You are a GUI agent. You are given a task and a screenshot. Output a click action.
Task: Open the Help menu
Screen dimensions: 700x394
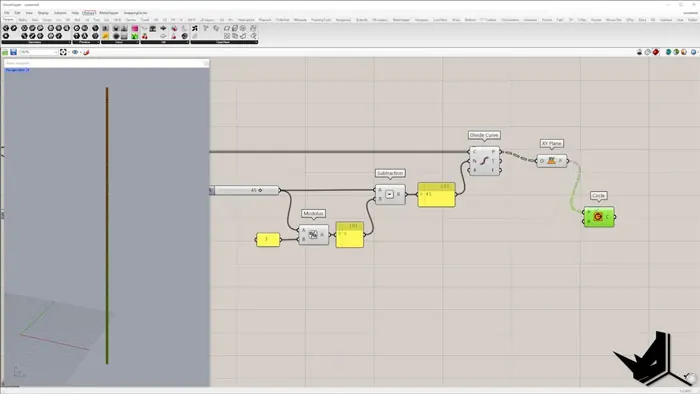pyautogui.click(x=75, y=13)
